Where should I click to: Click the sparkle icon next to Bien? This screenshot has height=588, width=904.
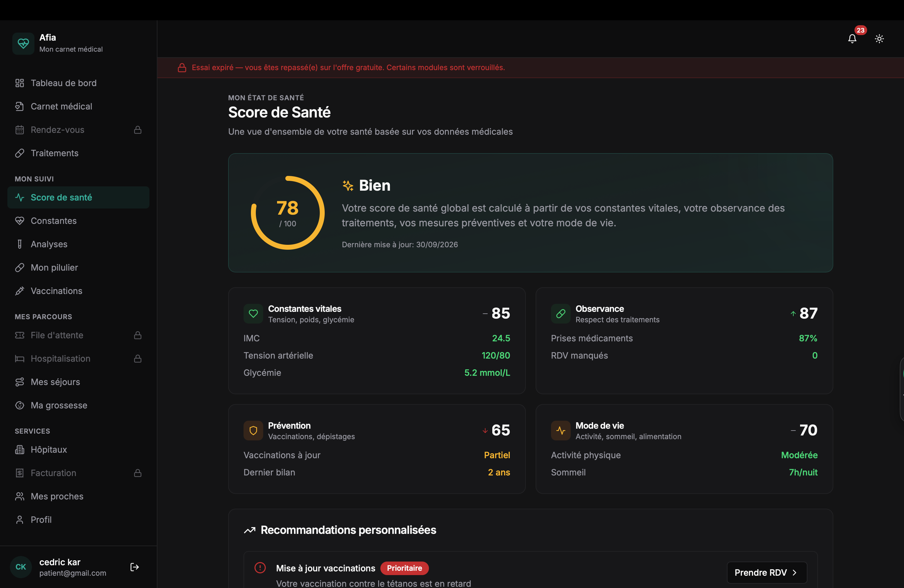click(347, 185)
